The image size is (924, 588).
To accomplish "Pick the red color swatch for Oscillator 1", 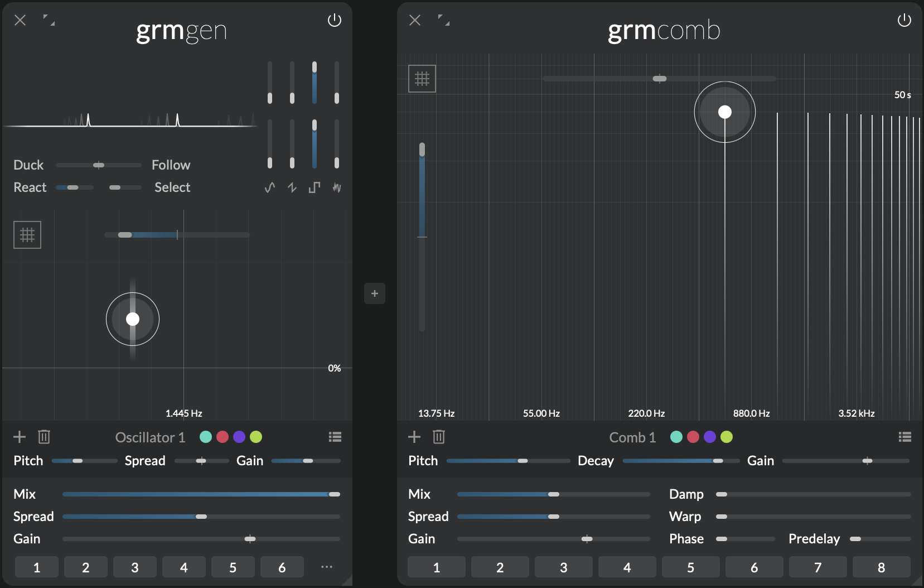I will click(x=222, y=437).
